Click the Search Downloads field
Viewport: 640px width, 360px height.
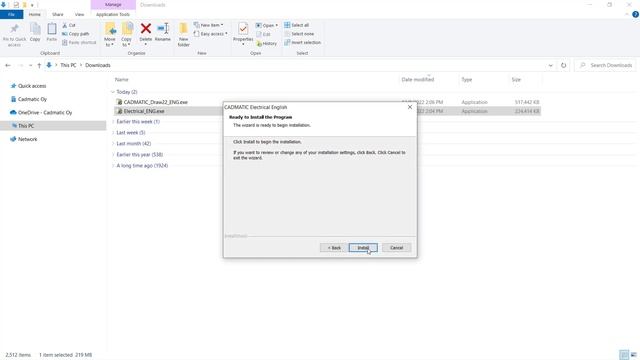click(x=606, y=65)
